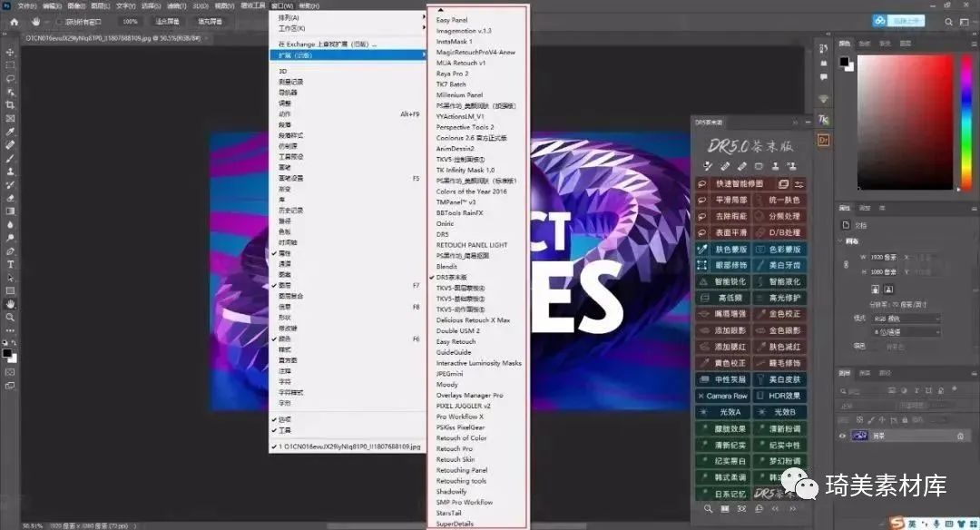Open the RGB 颜色 mode dropdown
Screen dimensions: 980x530
click(906, 319)
